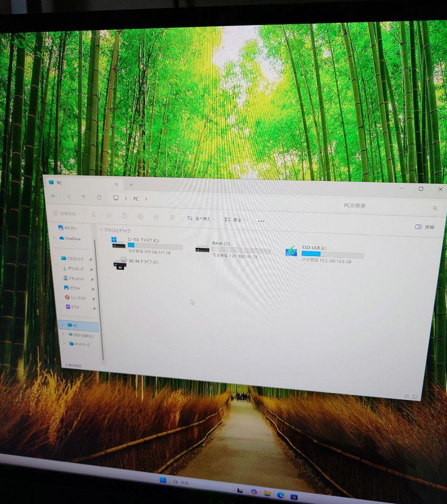Click the Refresh icon next to the address bar
The height and width of the screenshot is (504, 447).
pyautogui.click(x=100, y=197)
